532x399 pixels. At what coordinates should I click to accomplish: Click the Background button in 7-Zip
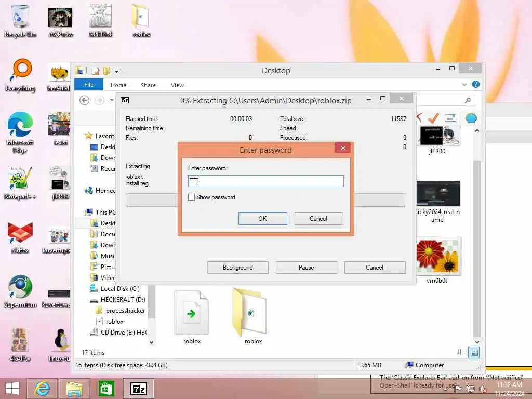(237, 268)
